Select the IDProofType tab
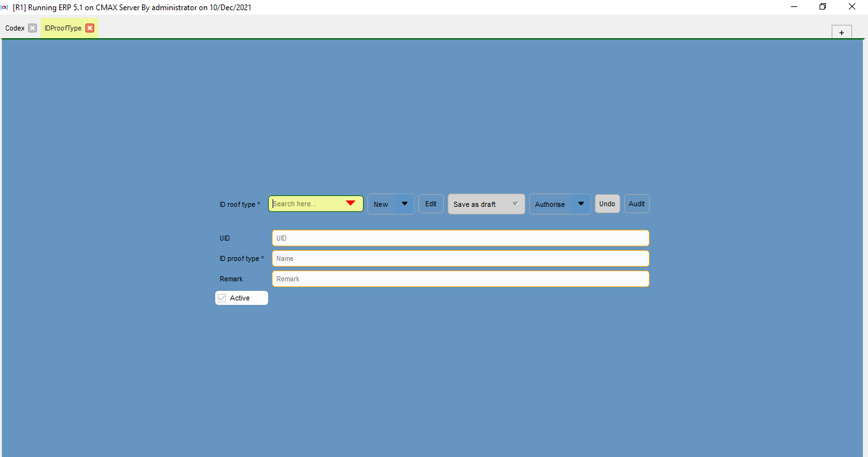The height and width of the screenshot is (457, 868). click(x=63, y=28)
